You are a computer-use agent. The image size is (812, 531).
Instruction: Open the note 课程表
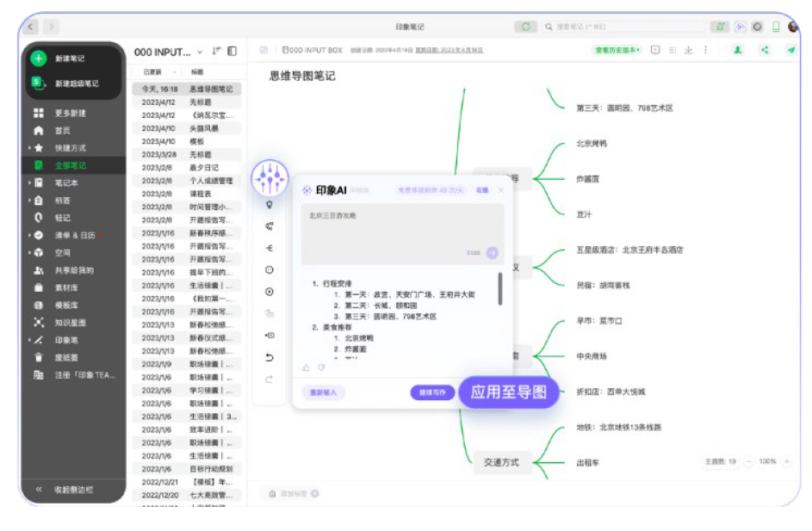click(x=187, y=194)
